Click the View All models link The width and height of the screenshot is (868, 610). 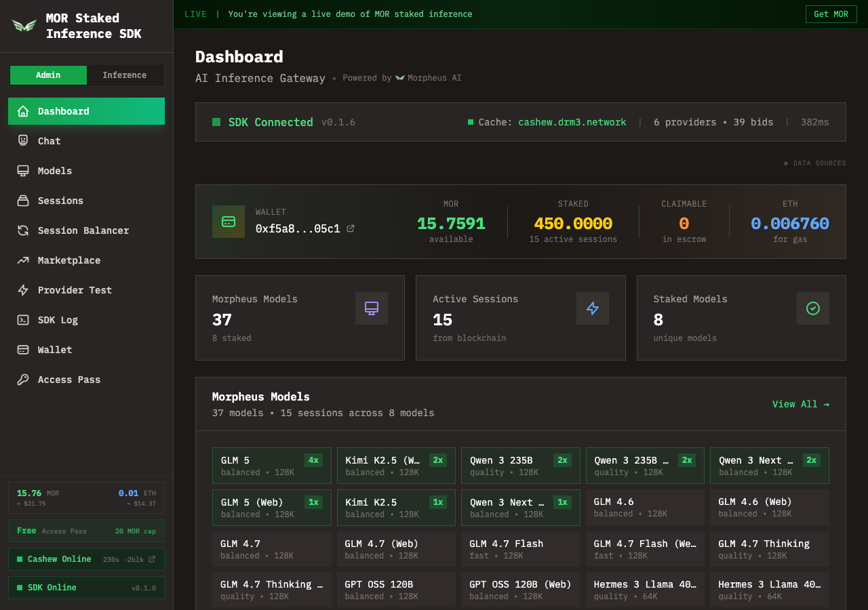[x=800, y=404]
